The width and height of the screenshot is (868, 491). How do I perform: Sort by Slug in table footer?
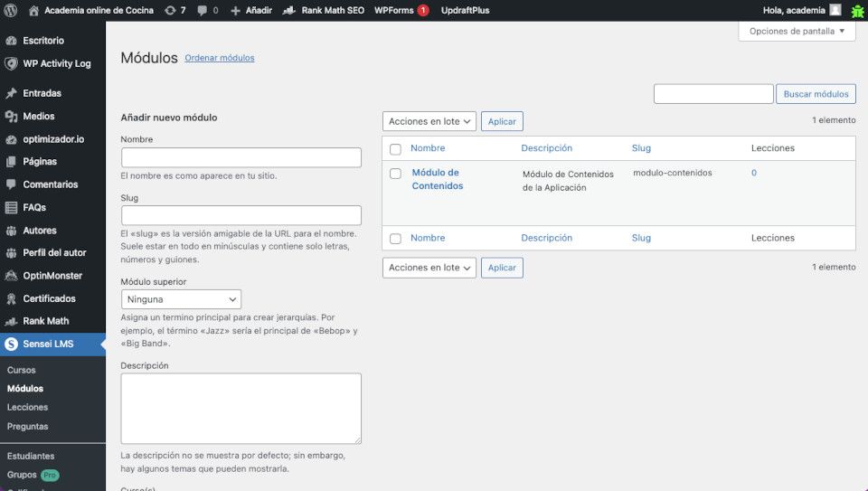[641, 238]
